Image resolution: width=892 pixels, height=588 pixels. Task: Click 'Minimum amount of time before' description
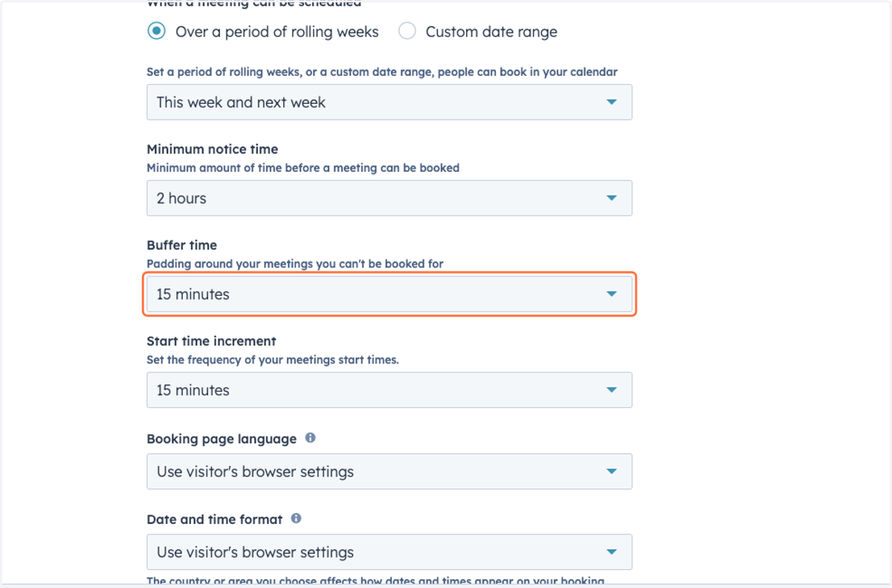point(303,168)
